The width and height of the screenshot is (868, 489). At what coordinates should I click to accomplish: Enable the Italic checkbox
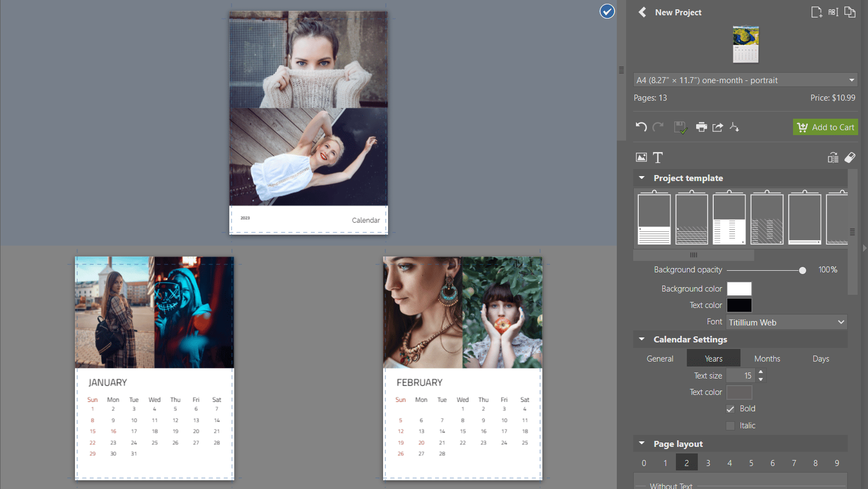pos(731,426)
